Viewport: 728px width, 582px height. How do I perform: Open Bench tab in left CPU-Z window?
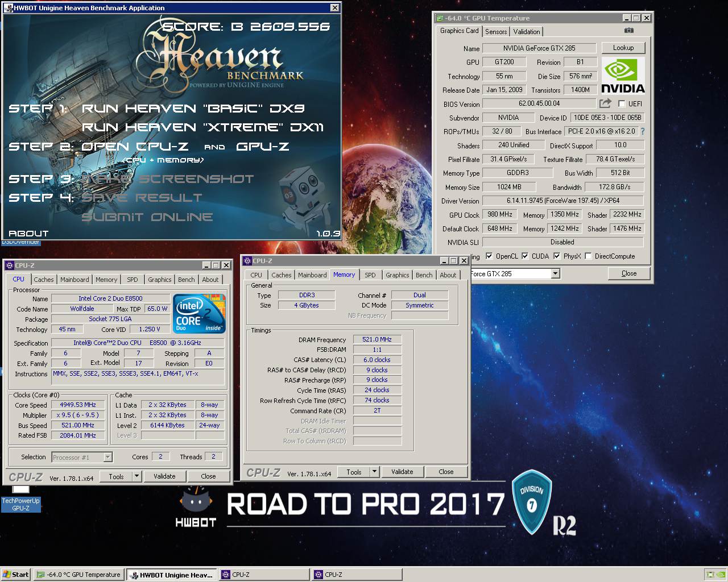[186, 280]
